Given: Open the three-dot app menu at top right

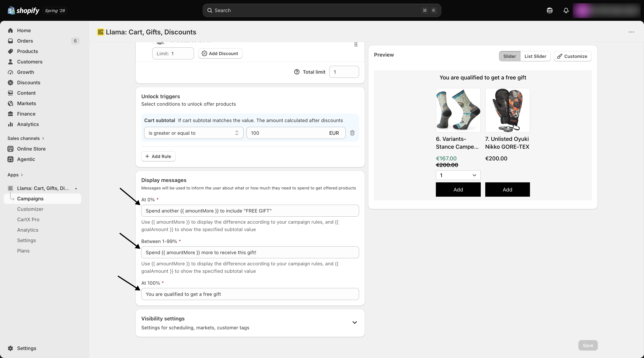Looking at the screenshot, I should pyautogui.click(x=631, y=32).
